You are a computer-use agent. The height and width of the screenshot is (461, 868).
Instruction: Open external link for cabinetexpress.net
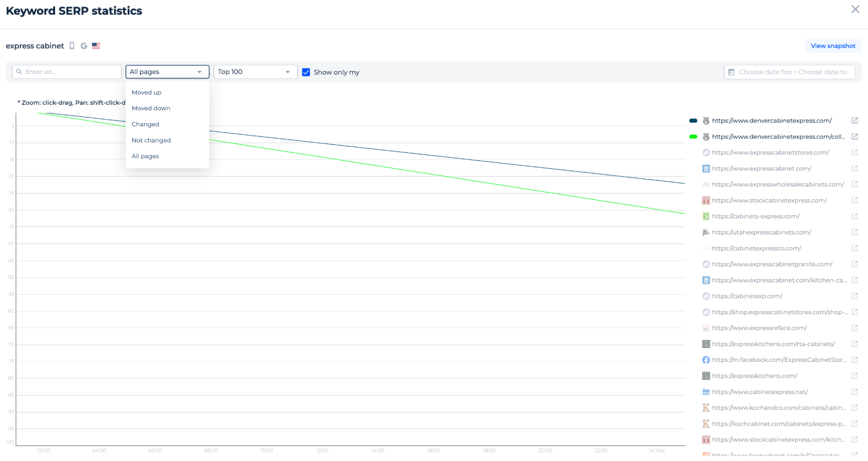(x=854, y=391)
